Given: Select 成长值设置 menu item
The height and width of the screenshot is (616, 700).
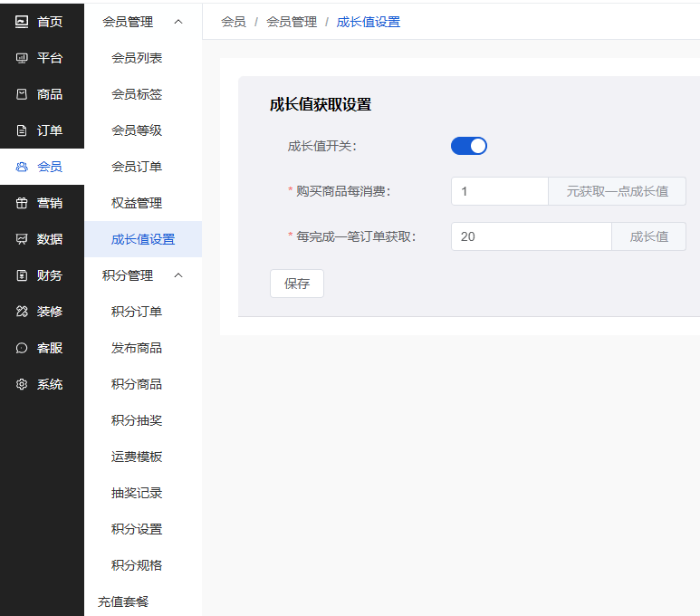Looking at the screenshot, I should [x=143, y=239].
